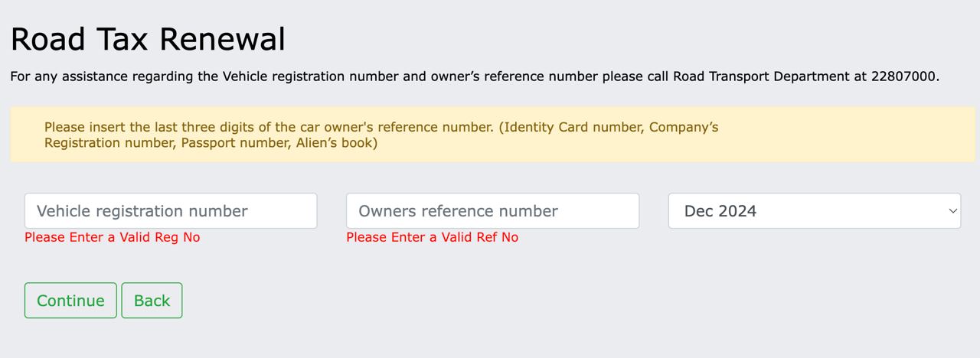Go back using the Back button

point(152,301)
